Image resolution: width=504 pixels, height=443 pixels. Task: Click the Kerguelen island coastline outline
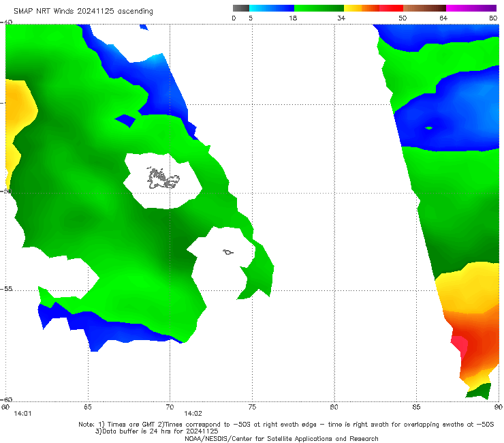coord(163,179)
